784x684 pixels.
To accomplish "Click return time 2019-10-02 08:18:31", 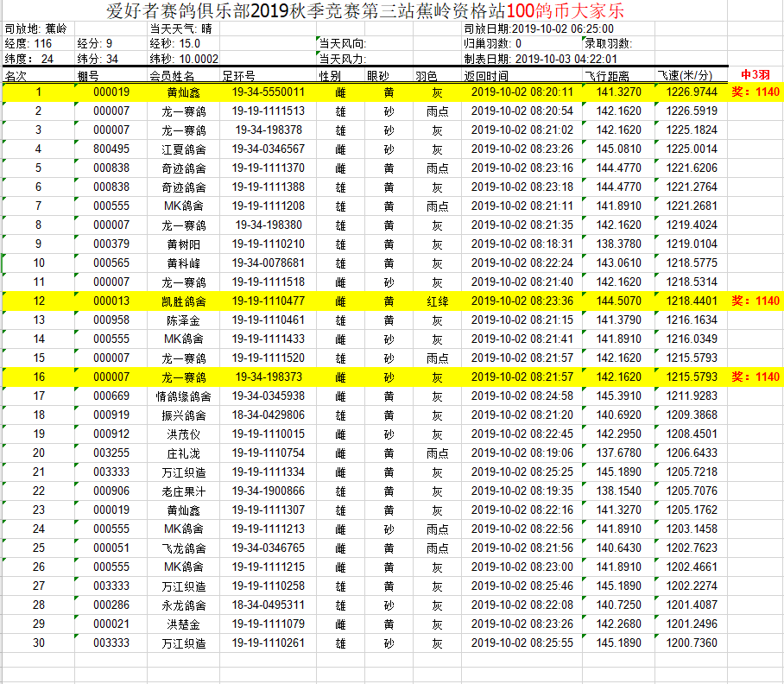I will (x=522, y=244).
